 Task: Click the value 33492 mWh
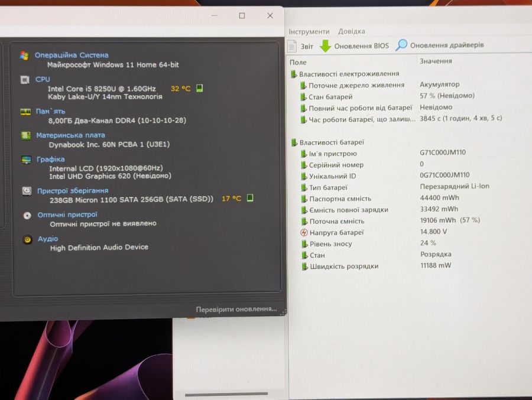(439, 209)
